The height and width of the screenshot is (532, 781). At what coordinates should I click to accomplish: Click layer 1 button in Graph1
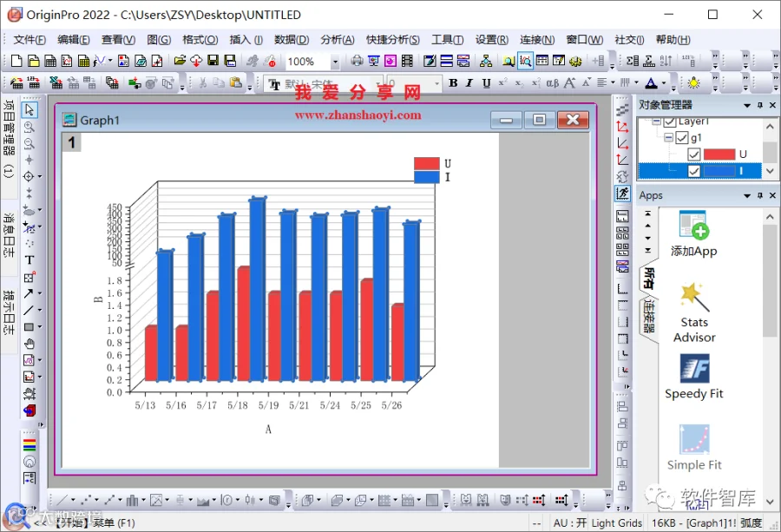(72, 142)
